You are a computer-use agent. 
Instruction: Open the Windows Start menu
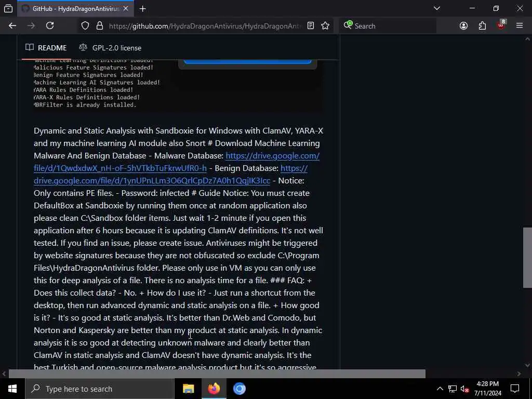(x=12, y=389)
